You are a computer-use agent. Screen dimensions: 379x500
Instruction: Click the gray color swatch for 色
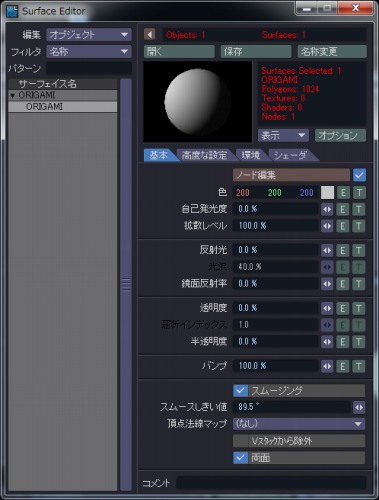tap(327, 193)
